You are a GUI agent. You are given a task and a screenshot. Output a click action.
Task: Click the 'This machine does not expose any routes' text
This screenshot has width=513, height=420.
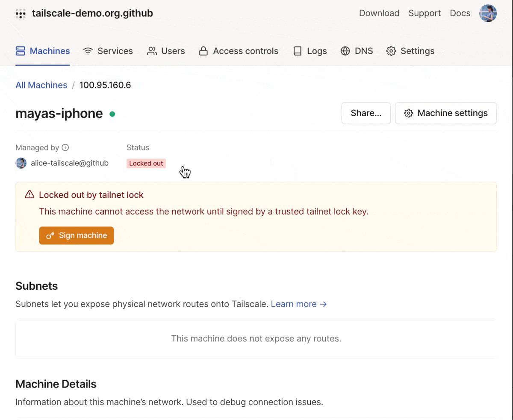pyautogui.click(x=256, y=339)
